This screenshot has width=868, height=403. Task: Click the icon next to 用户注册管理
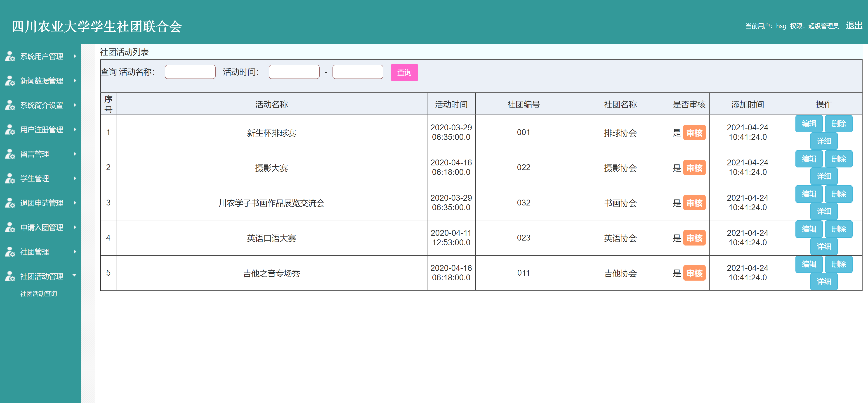coord(10,129)
